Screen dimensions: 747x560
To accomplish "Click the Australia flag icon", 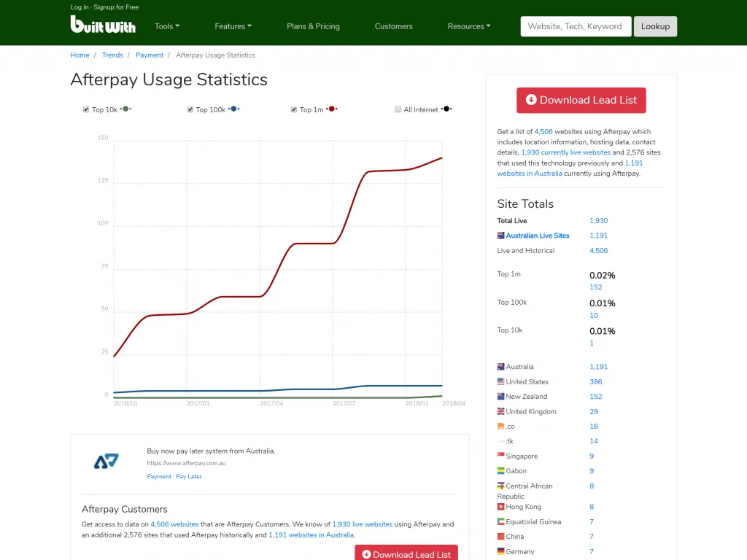I will pyautogui.click(x=501, y=367).
